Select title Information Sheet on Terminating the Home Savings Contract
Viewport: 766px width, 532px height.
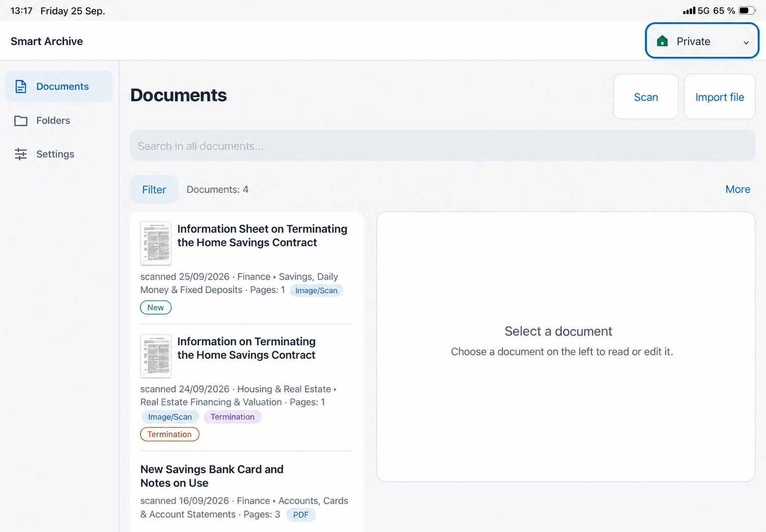(262, 236)
